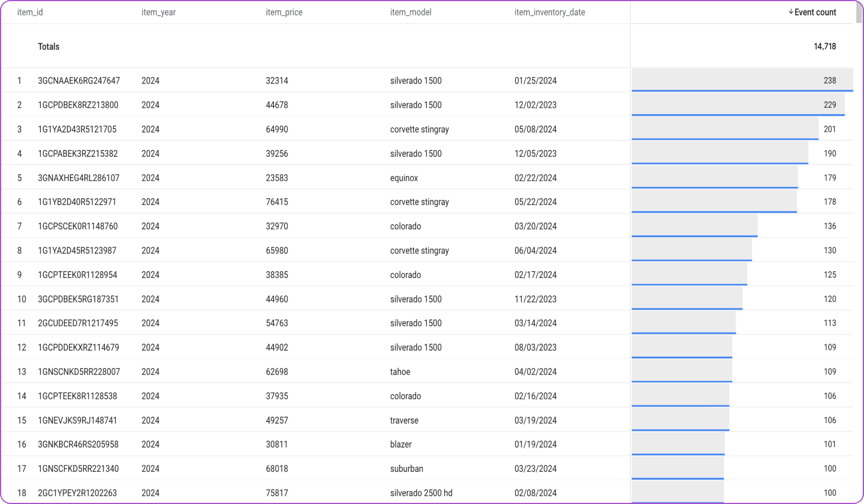
Task: Click the item_price column header
Action: (x=284, y=12)
